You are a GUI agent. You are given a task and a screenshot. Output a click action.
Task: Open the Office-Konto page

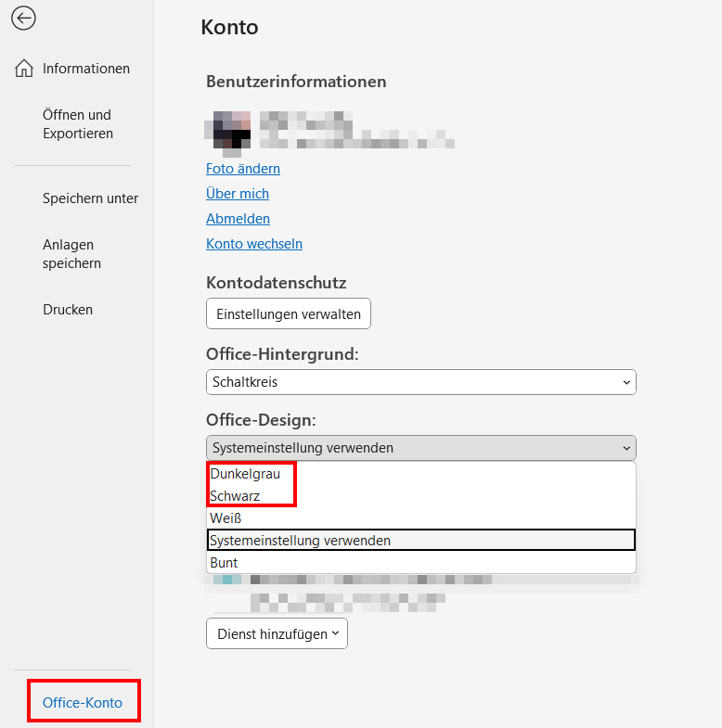point(83,702)
